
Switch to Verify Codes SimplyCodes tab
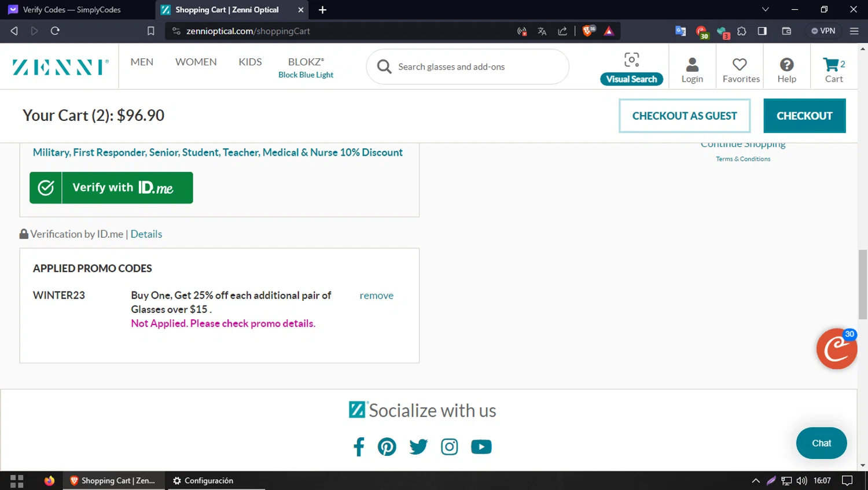click(x=72, y=10)
